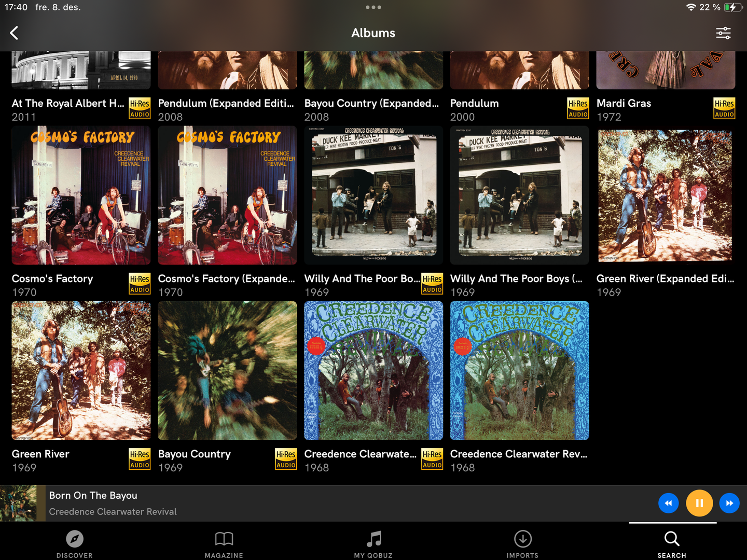This screenshot has height=560, width=747.
Task: Tap Hi-Res badge beside Cosmo's Factory title
Action: click(x=140, y=284)
